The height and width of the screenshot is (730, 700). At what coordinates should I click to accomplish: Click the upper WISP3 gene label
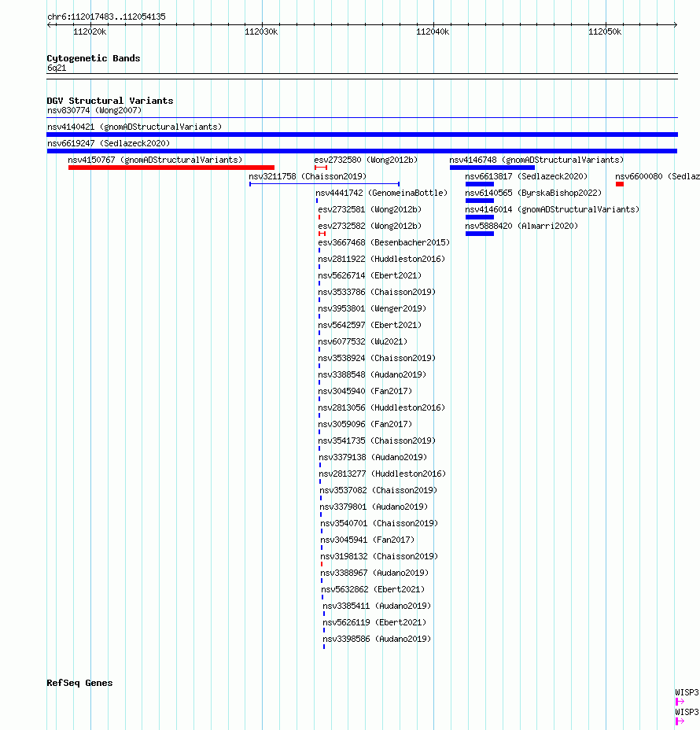pos(687,693)
